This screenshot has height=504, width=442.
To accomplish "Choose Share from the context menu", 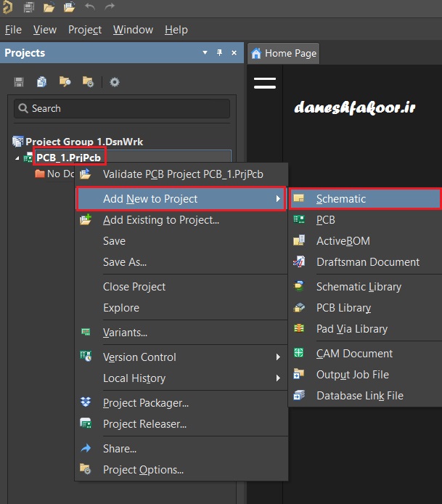I will 181,448.
